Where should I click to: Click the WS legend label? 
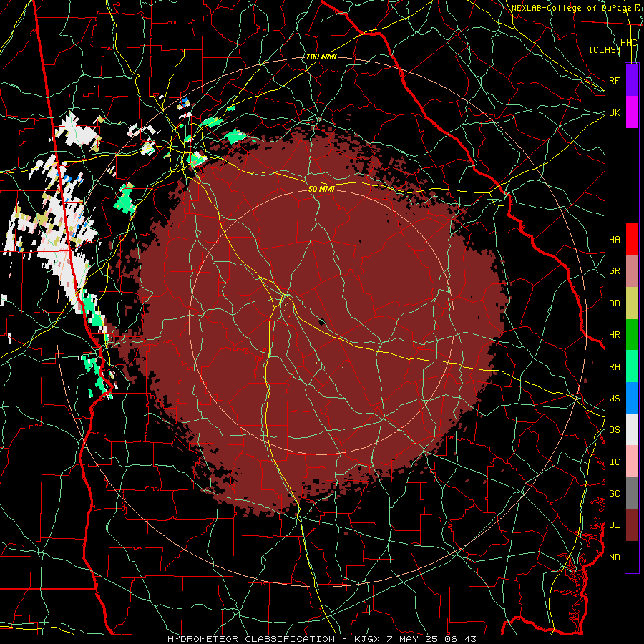614,399
